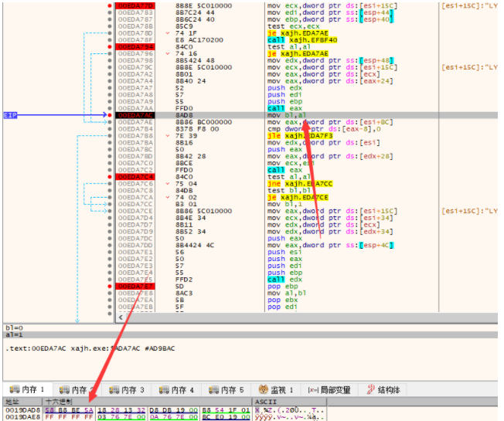Switch to the 内存 4 tab
The height and width of the screenshot is (421, 504).
pyautogui.click(x=176, y=390)
